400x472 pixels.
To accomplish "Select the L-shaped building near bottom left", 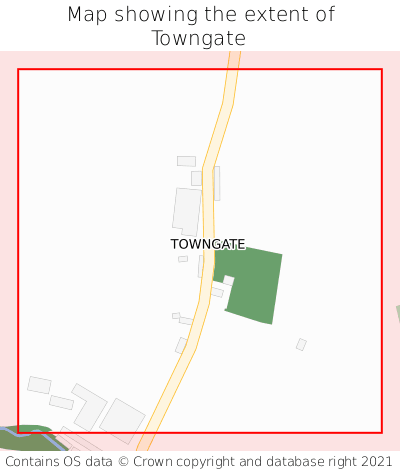I will [x=89, y=407].
